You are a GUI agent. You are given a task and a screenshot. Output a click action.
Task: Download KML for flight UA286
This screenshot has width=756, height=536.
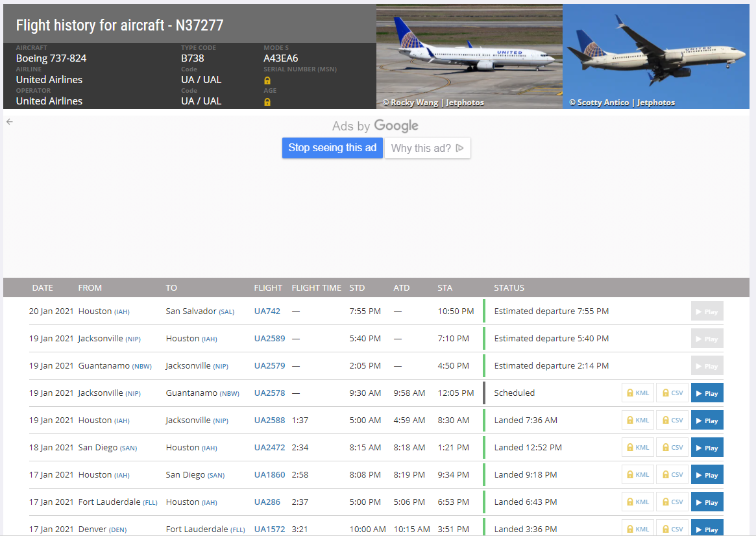pos(638,502)
